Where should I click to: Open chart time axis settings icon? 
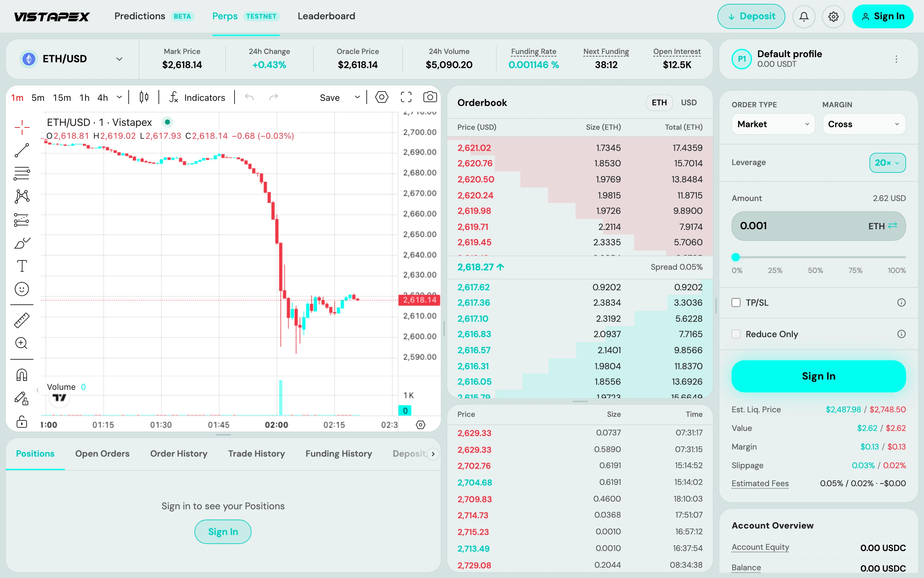pyautogui.click(x=420, y=425)
